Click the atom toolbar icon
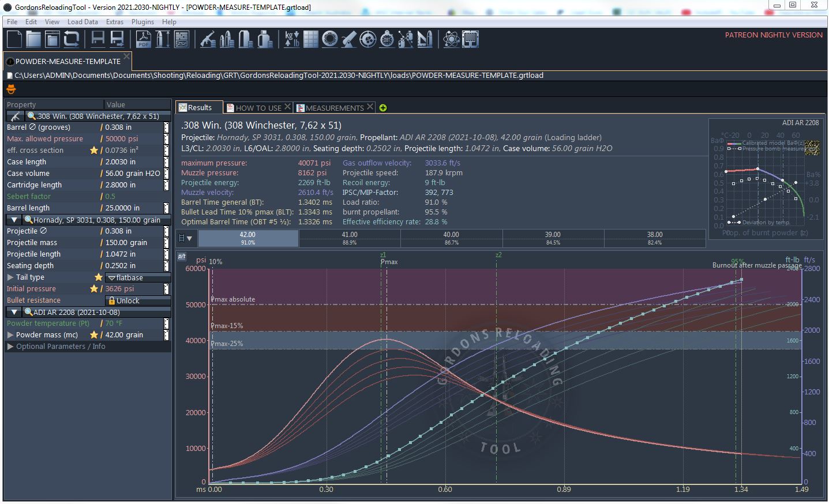The width and height of the screenshot is (829, 504). coord(451,39)
